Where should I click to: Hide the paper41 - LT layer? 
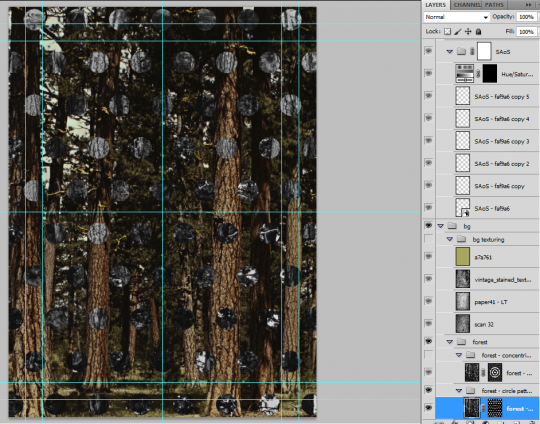tap(428, 301)
